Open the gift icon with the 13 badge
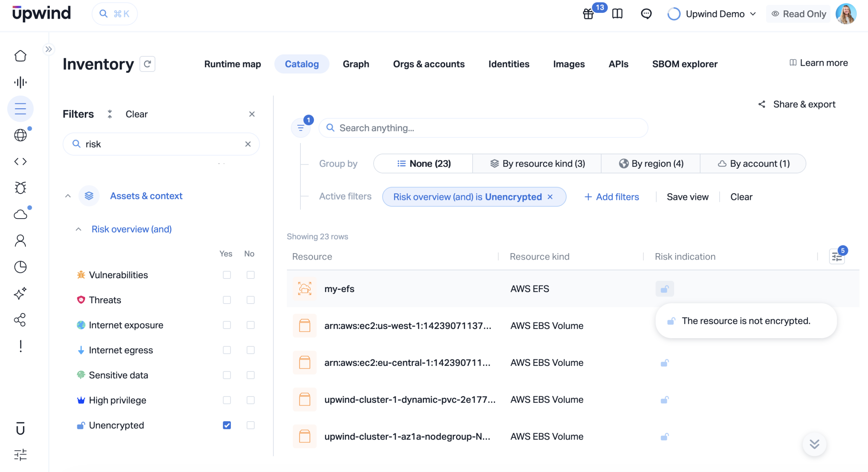The width and height of the screenshot is (868, 472). pyautogui.click(x=588, y=14)
